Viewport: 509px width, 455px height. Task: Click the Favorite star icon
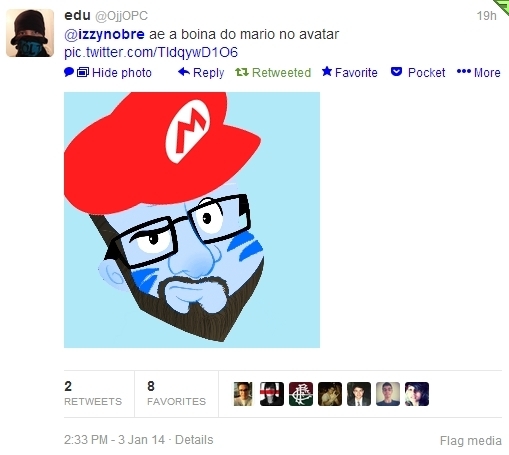327,71
